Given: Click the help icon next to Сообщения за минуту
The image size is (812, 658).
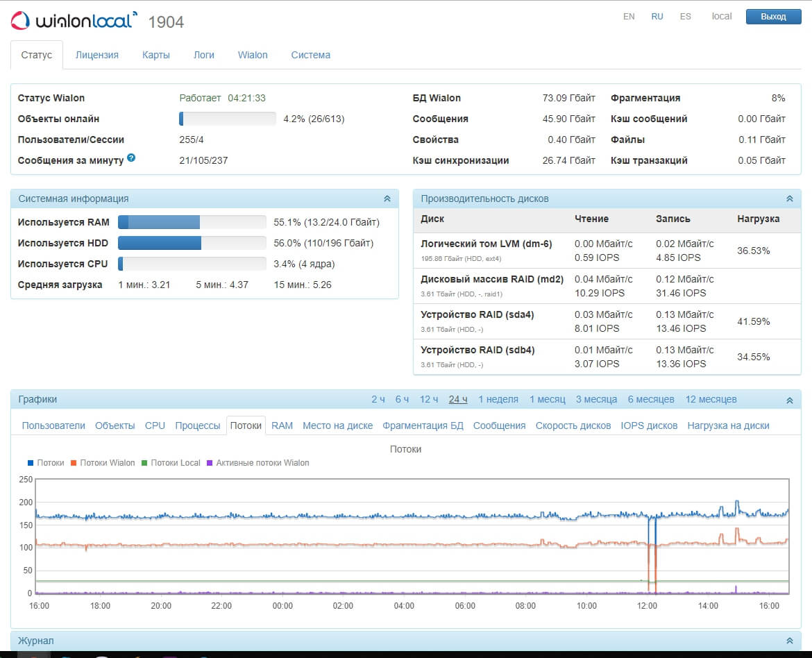Looking at the screenshot, I should click(131, 158).
